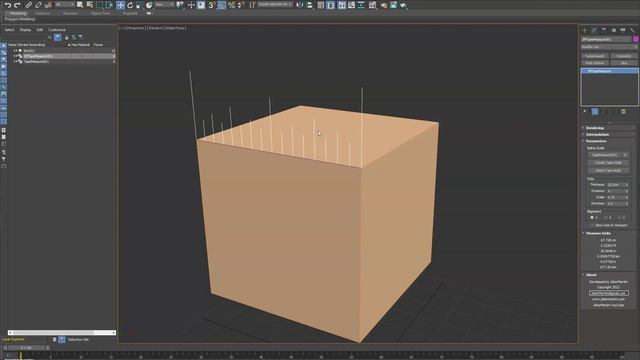
Task: Toggle visibility eye of TapeMeasure001
Action: tap(16, 61)
